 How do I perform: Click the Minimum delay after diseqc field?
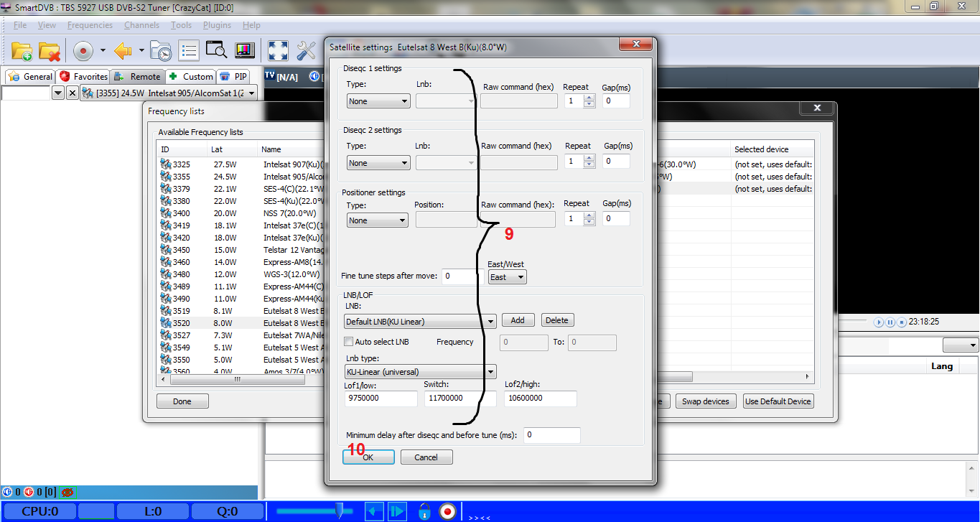[551, 435]
